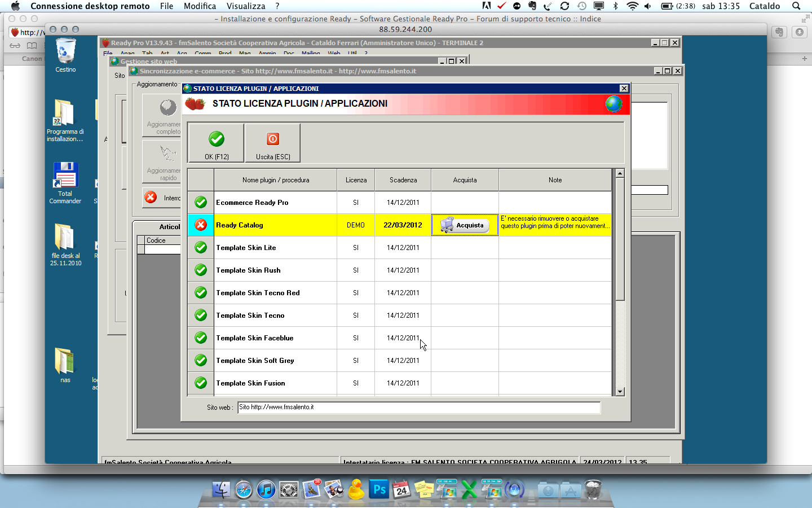Open the Modifica menu in the Mac menu bar
Screen dimensions: 812x508
(200, 6)
